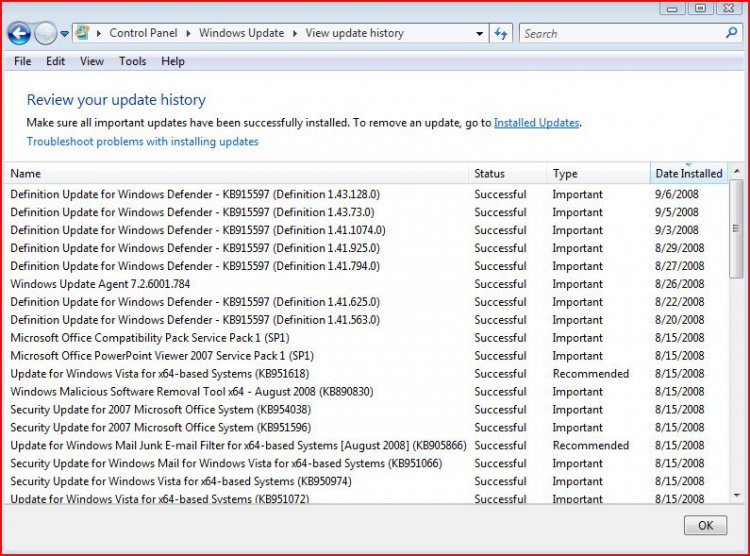Select Security Update Windows Mail KB951066 row
Screen dimensions: 750x556
(x=367, y=463)
